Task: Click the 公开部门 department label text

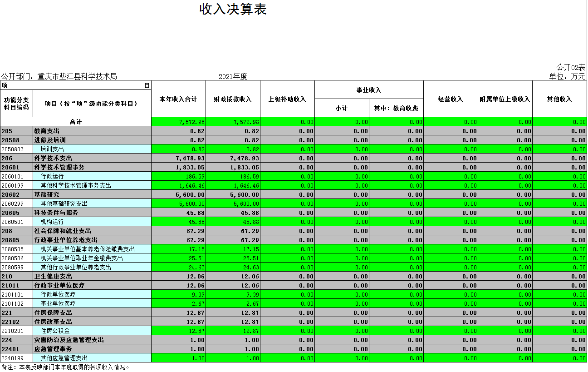Action: [59, 76]
